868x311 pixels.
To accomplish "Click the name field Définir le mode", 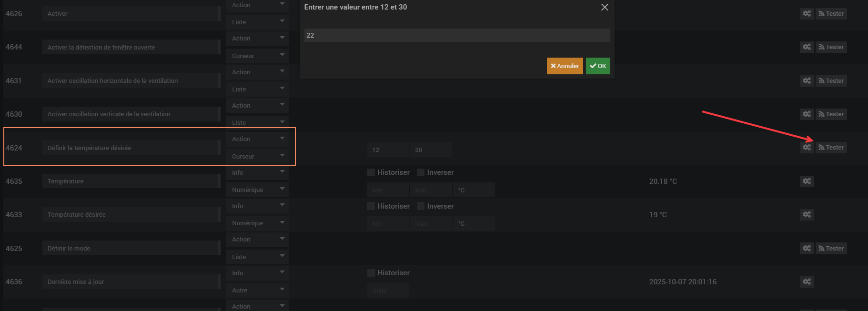I will [x=131, y=249].
